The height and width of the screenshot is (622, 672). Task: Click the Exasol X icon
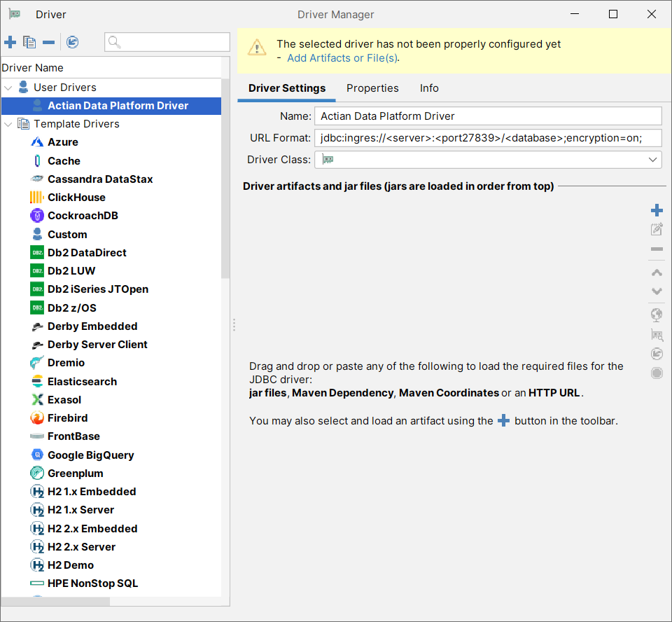click(x=37, y=400)
